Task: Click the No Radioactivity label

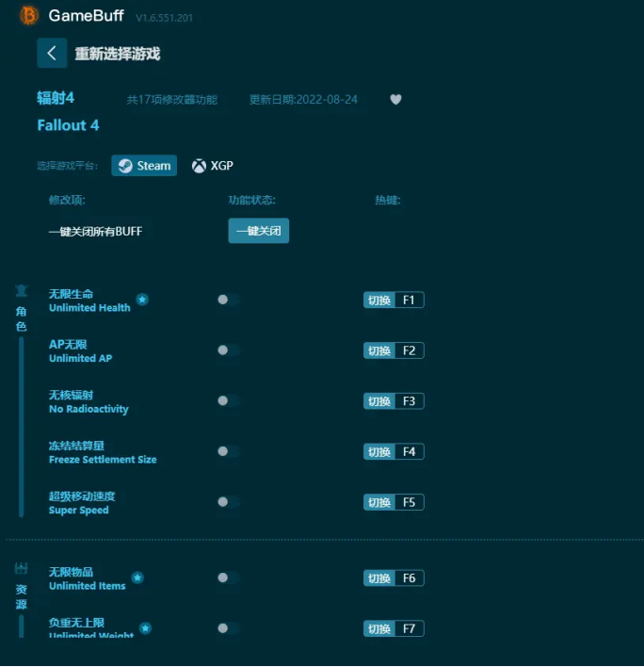Action: coord(89,409)
